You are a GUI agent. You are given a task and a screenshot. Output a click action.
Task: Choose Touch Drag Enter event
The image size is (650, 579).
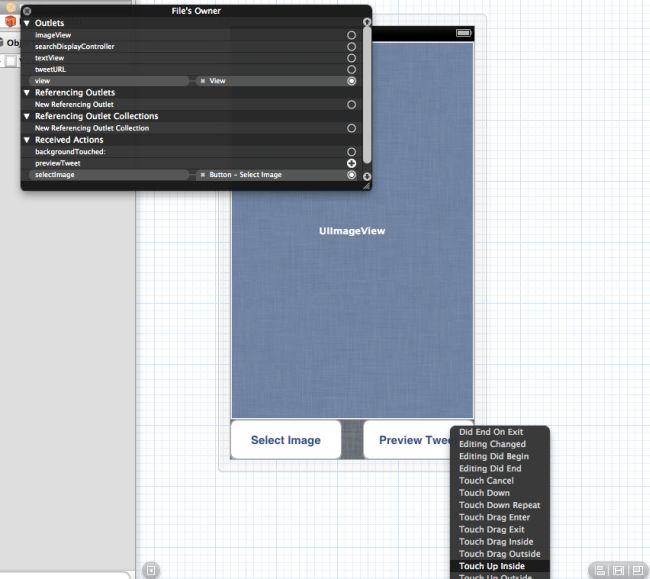click(x=495, y=517)
